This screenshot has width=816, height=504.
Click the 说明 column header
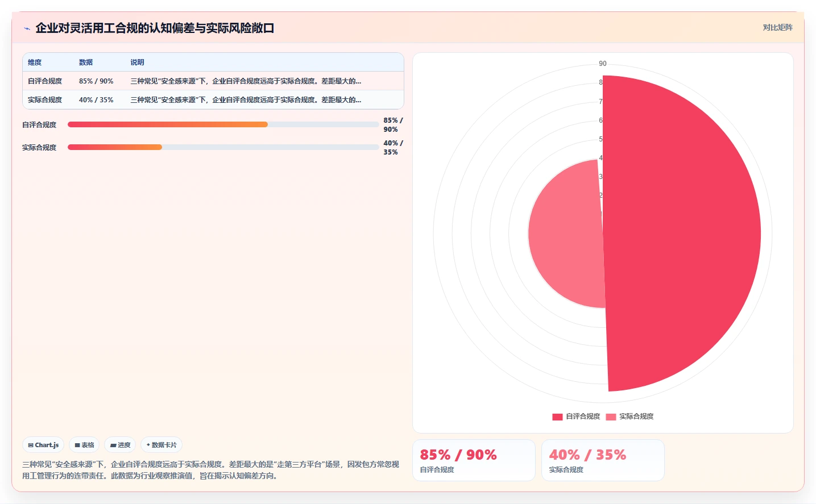pos(137,63)
